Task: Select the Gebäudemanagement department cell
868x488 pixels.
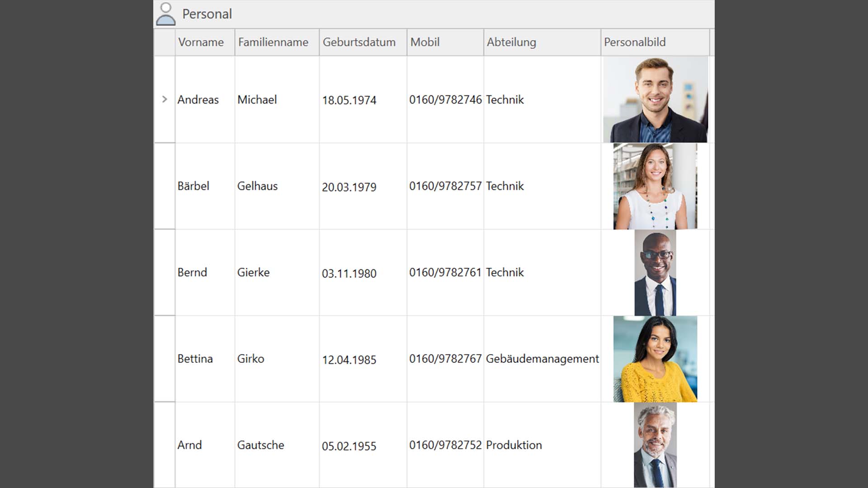Action: tap(542, 359)
